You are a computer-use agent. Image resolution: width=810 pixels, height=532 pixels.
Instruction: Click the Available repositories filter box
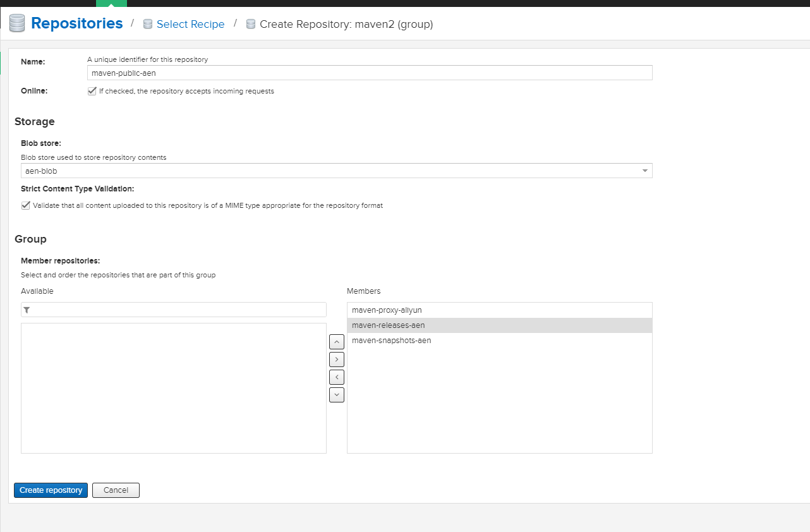[x=177, y=310]
